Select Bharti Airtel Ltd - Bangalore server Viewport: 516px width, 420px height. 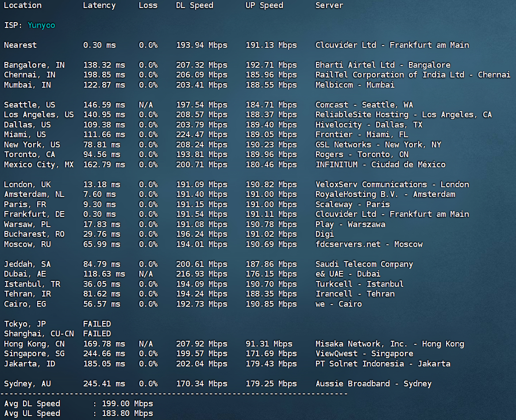pyautogui.click(x=383, y=65)
